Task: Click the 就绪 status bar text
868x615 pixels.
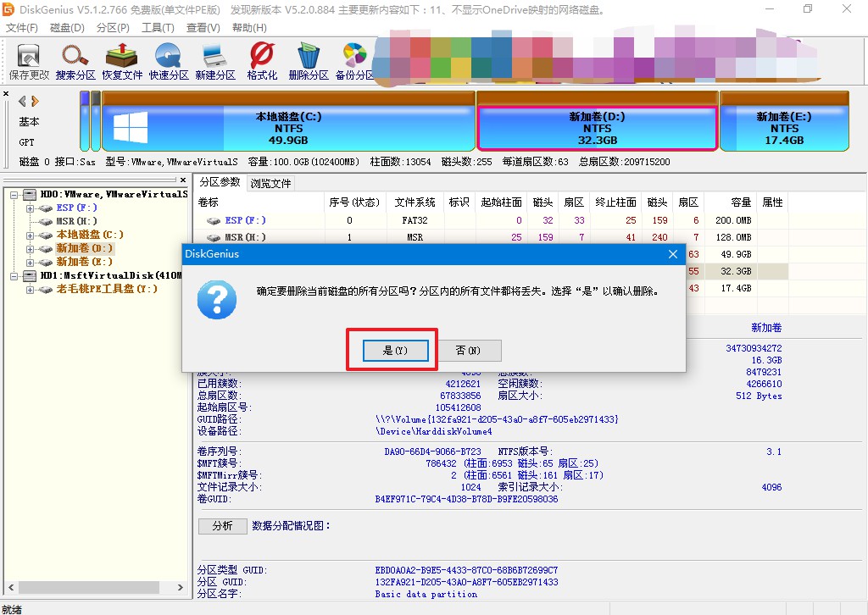Action: (12, 609)
